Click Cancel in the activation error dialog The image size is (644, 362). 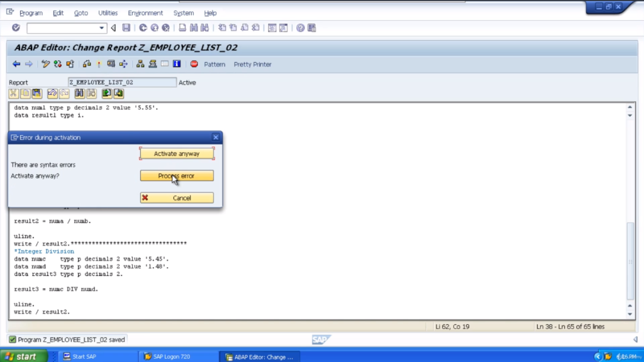click(x=177, y=198)
